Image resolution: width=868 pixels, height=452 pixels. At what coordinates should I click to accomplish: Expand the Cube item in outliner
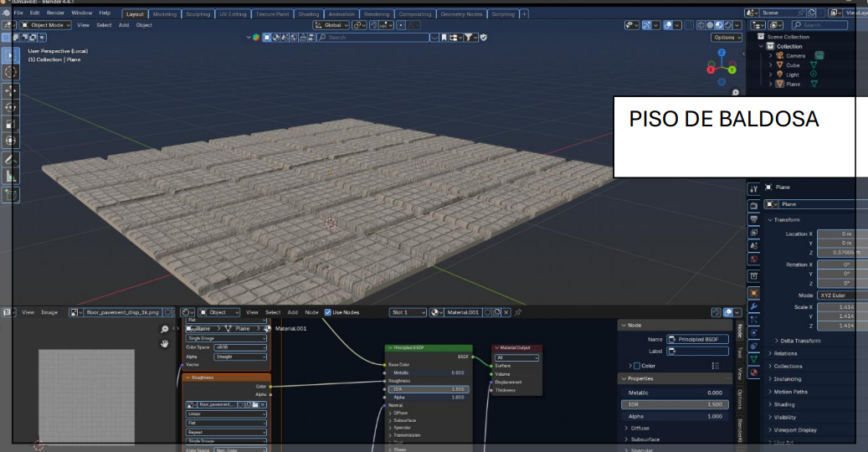[770, 65]
